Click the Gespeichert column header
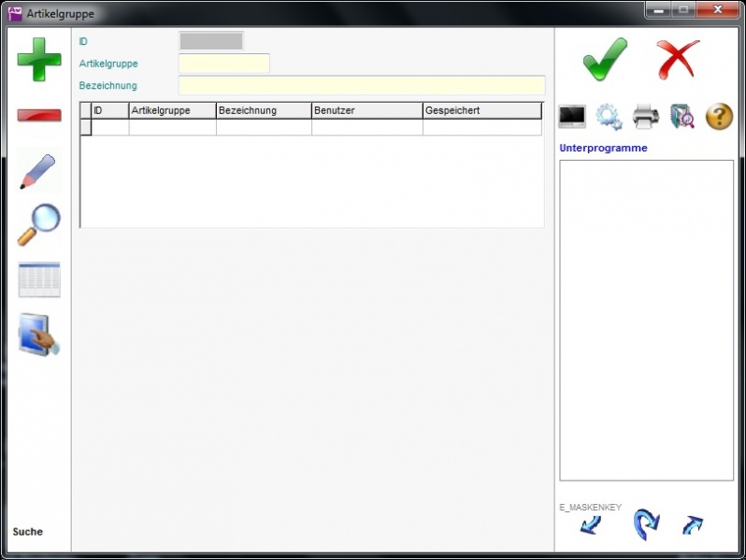The image size is (746, 560). (481, 110)
